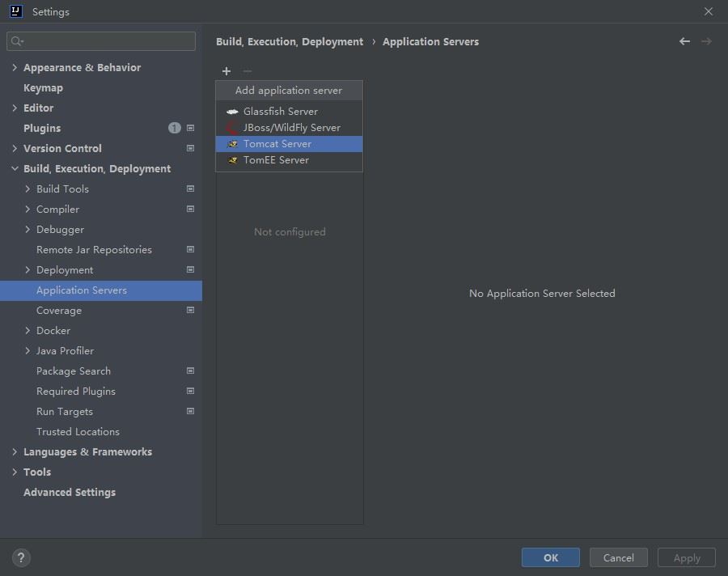Expand the Docker tree node
728x576 pixels.
click(x=28, y=330)
